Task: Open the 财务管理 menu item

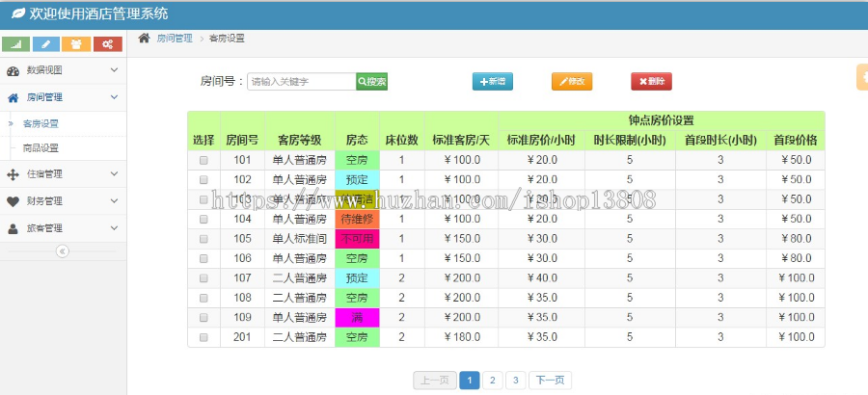Action: tap(63, 201)
